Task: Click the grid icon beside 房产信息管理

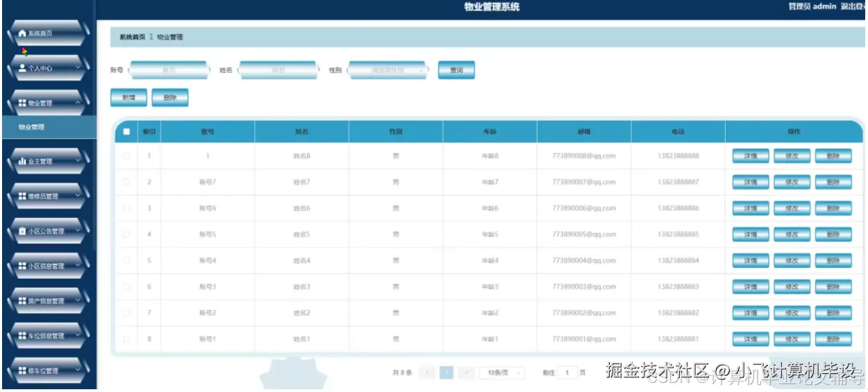Action: click(x=22, y=300)
